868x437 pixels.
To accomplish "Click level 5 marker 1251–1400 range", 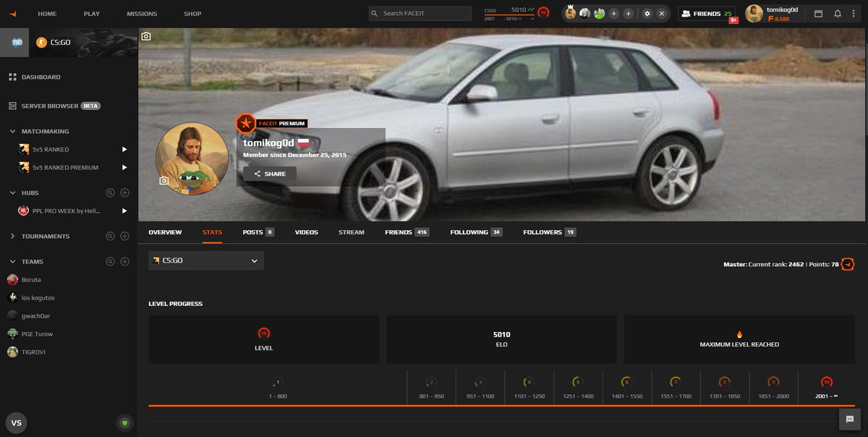I will [577, 387].
